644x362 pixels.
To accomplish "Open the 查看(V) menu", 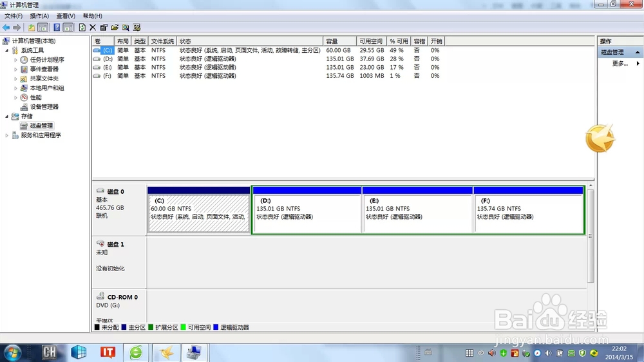I will pos(66,15).
